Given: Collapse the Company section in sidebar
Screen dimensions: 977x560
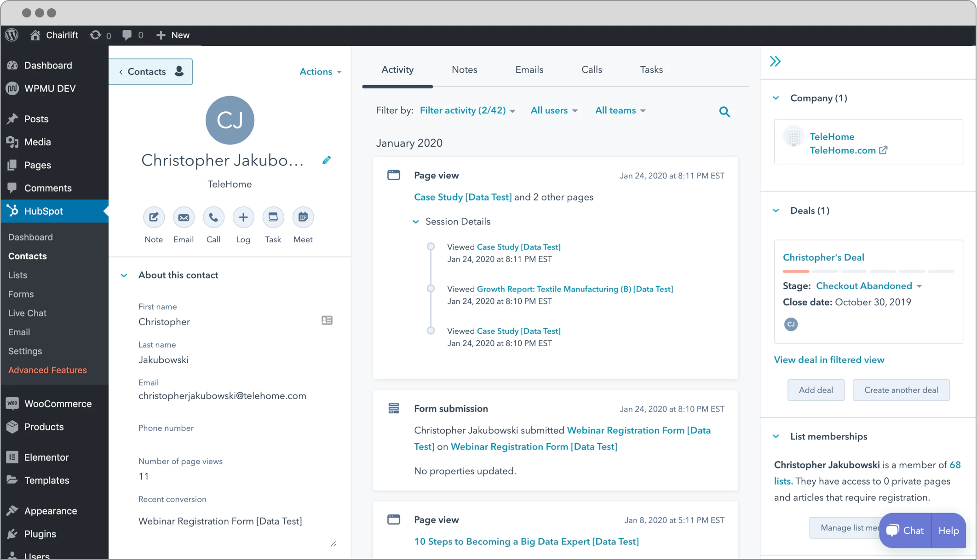Looking at the screenshot, I should click(777, 98).
